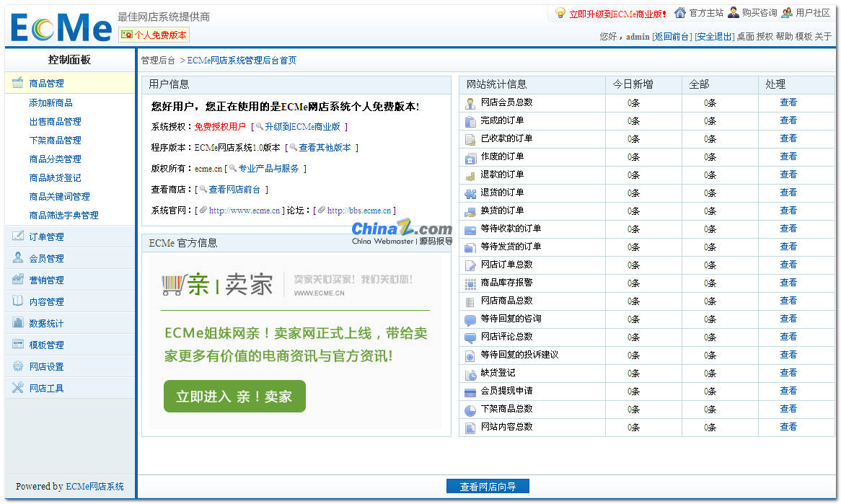Follow the 查看其他版本 link
This screenshot has height=504, width=841.
tap(325, 147)
